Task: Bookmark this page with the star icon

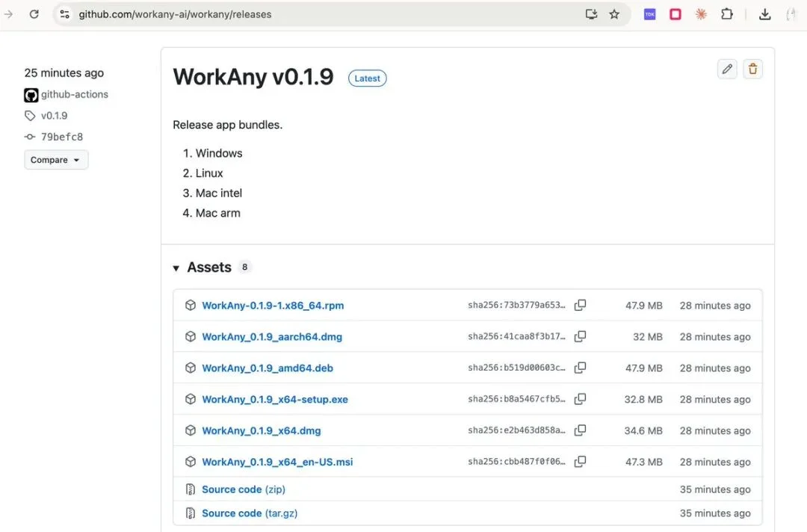Action: click(x=614, y=14)
